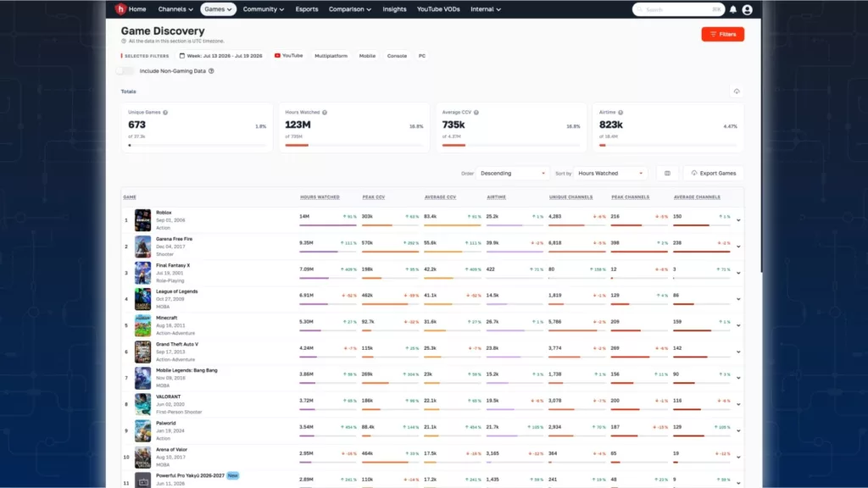Click the 'Arena of Valor' game title
The width and height of the screenshot is (868, 488).
click(x=171, y=449)
